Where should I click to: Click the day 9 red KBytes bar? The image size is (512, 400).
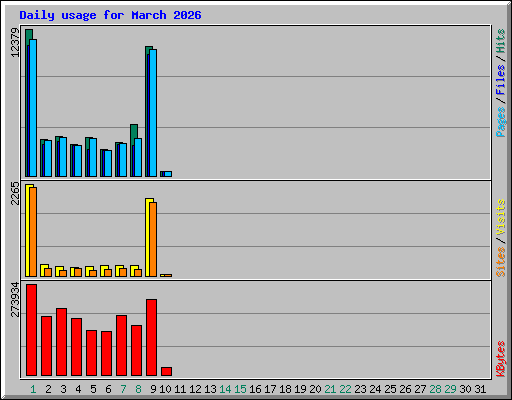[x=151, y=338]
